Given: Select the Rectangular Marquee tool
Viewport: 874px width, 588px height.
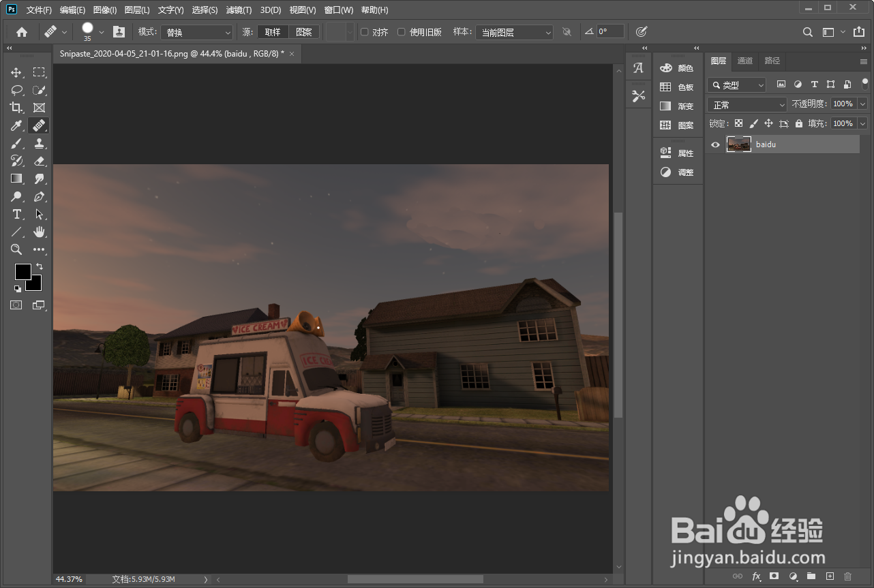Looking at the screenshot, I should coord(40,72).
